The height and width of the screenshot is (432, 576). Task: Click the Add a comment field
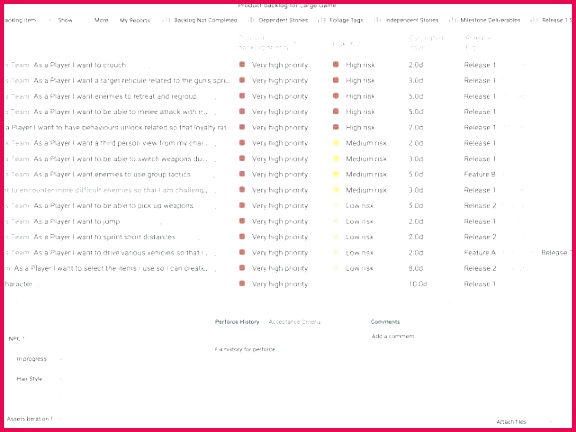point(393,336)
